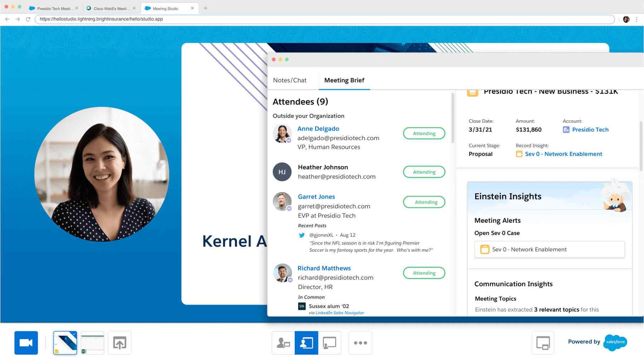644x362 pixels.
Task: Open the Presidio Tech Meeti... browser tab
Action: click(x=54, y=8)
